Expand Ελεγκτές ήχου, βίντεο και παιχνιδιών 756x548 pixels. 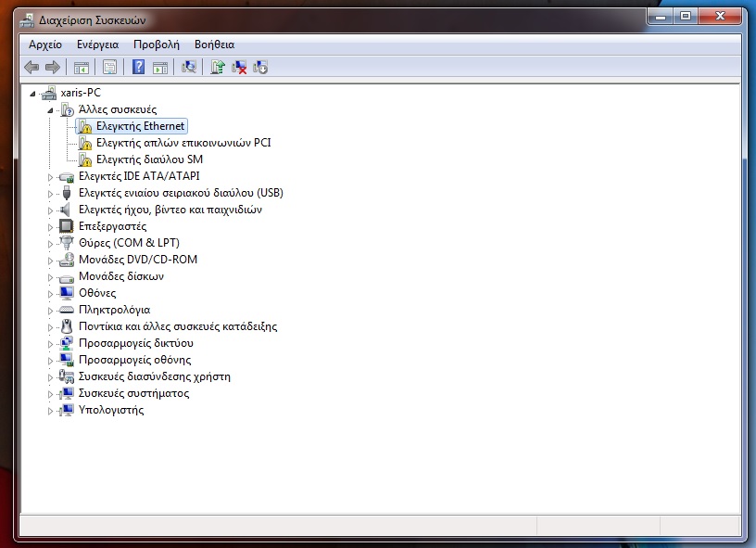(x=50, y=210)
